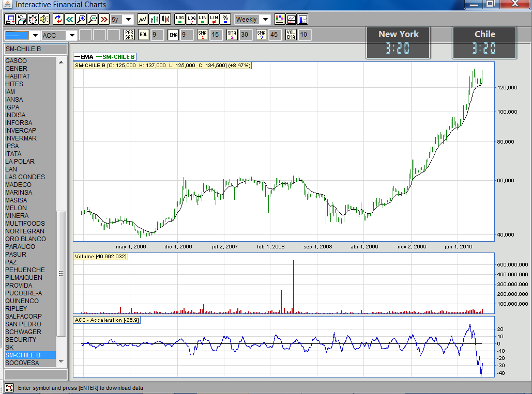Click the percent scale button
This screenshot has width=532, height=394.
pyautogui.click(x=225, y=19)
